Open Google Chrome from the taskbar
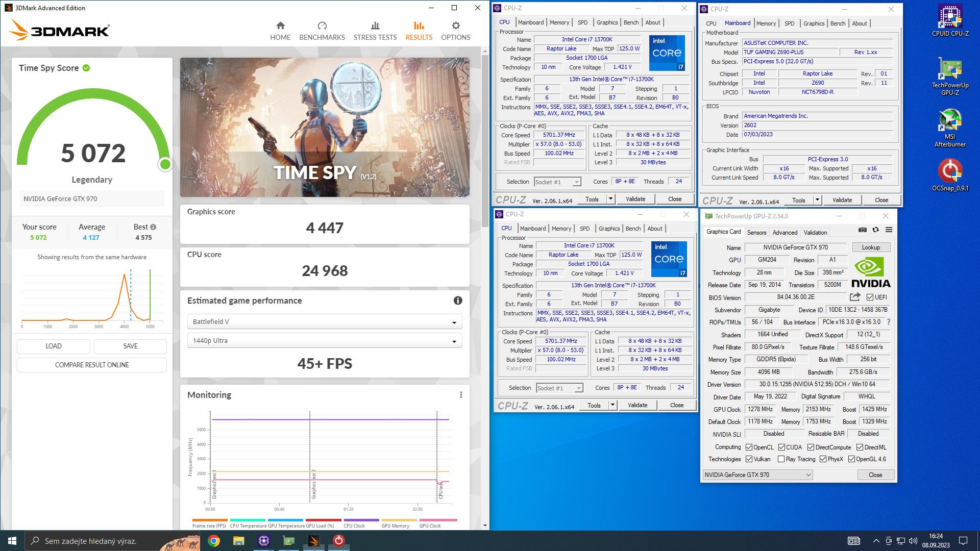The height and width of the screenshot is (551, 980). (214, 541)
